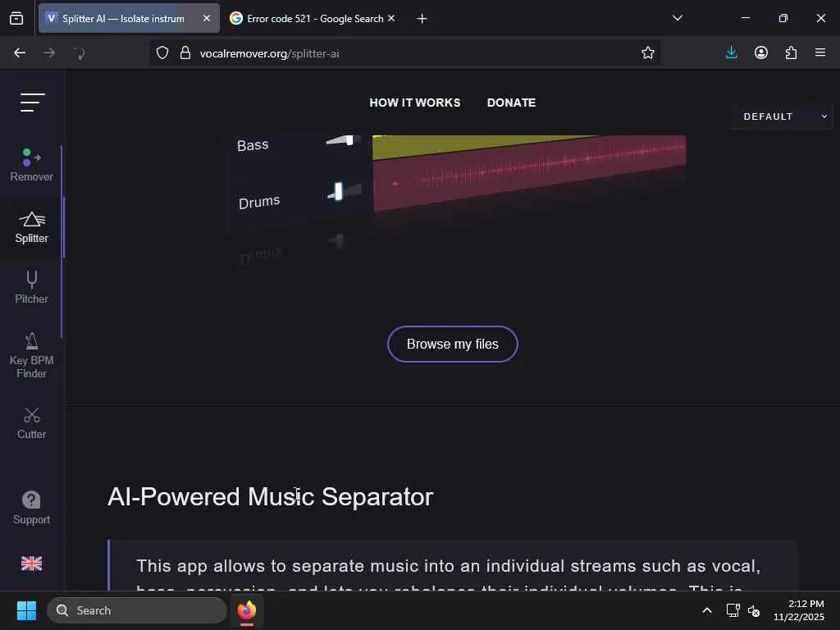840x630 pixels.
Task: Open the Cutter scissors tool
Action: coord(31,422)
